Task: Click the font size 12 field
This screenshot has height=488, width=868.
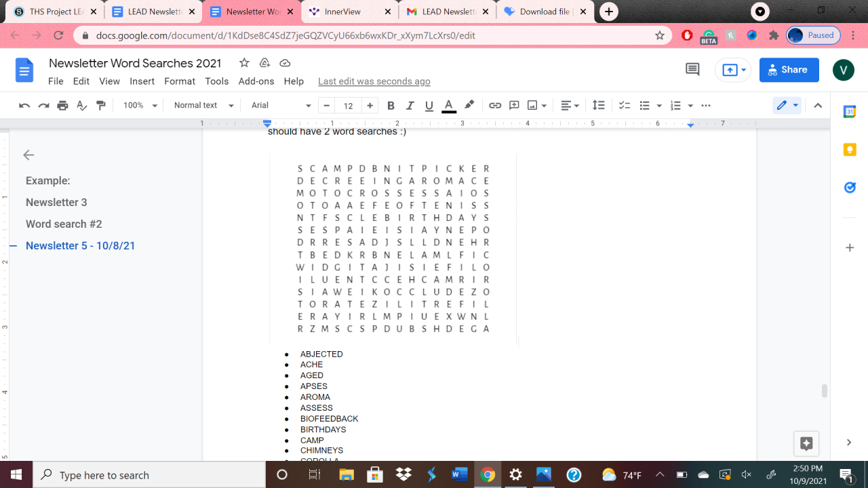Action: pos(348,106)
